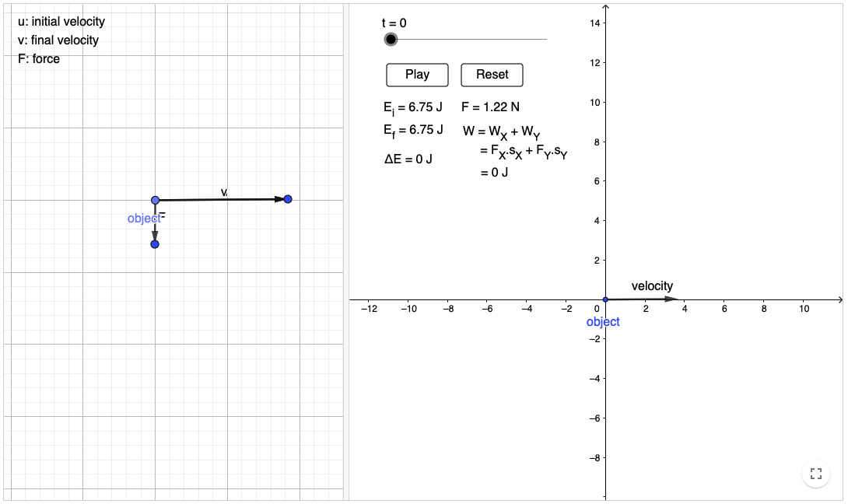Screen dimensions: 848x504
Task: Click the t = 0 label above the slider
Action: click(x=395, y=23)
